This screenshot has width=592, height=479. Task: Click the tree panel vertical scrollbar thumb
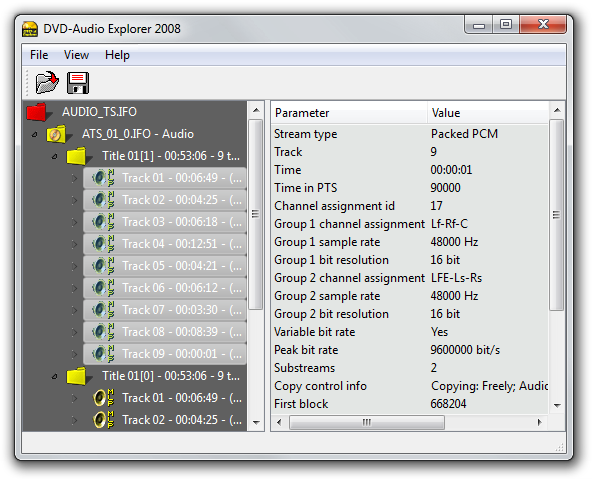[x=256, y=214]
